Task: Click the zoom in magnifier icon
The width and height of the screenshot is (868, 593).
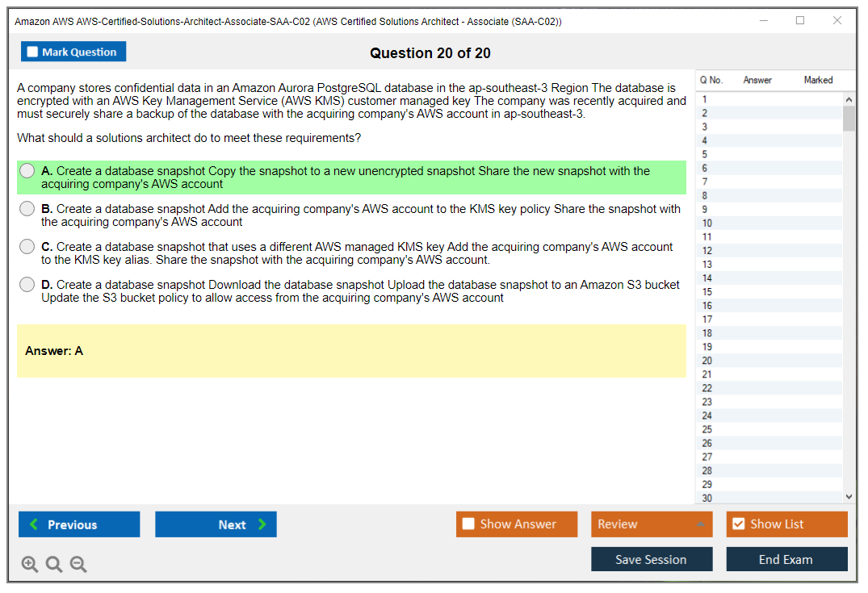Action: pos(30,565)
